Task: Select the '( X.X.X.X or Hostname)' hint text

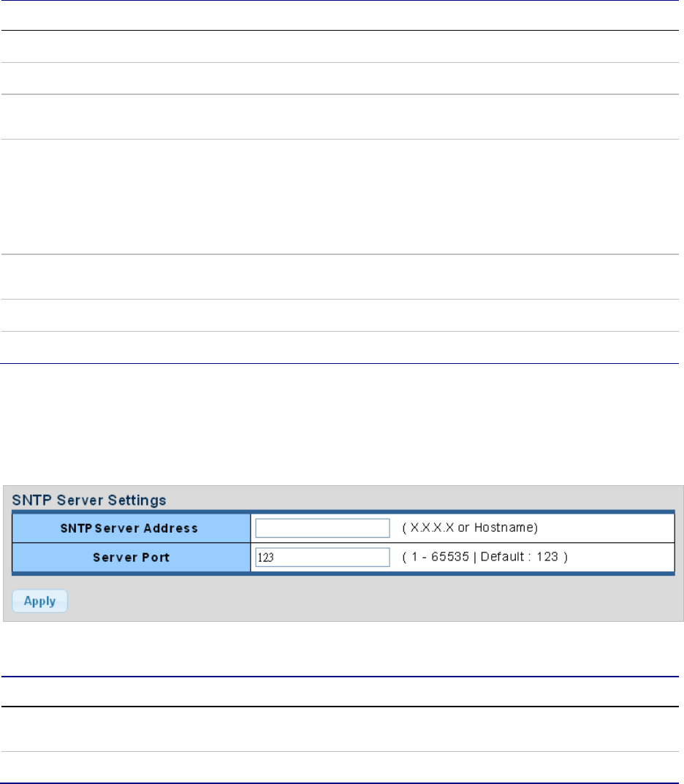Action: click(x=470, y=528)
